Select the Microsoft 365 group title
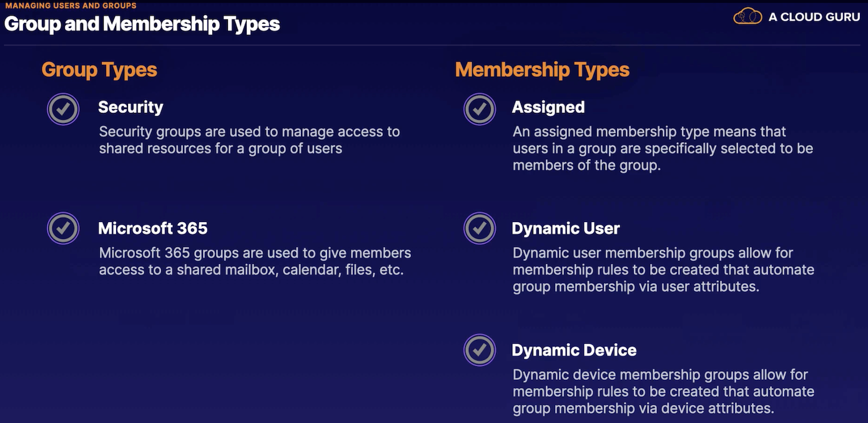Viewport: 868px width, 423px height. (x=153, y=228)
